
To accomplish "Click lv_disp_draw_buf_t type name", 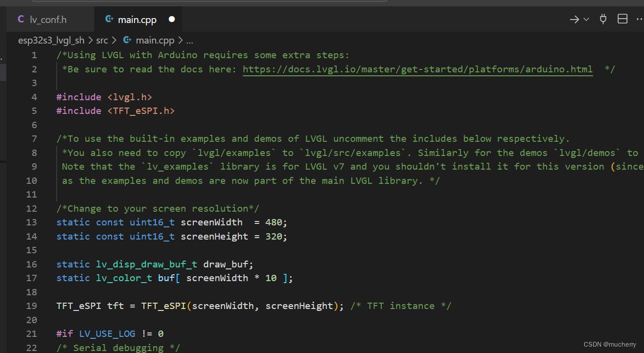I will pos(146,265).
